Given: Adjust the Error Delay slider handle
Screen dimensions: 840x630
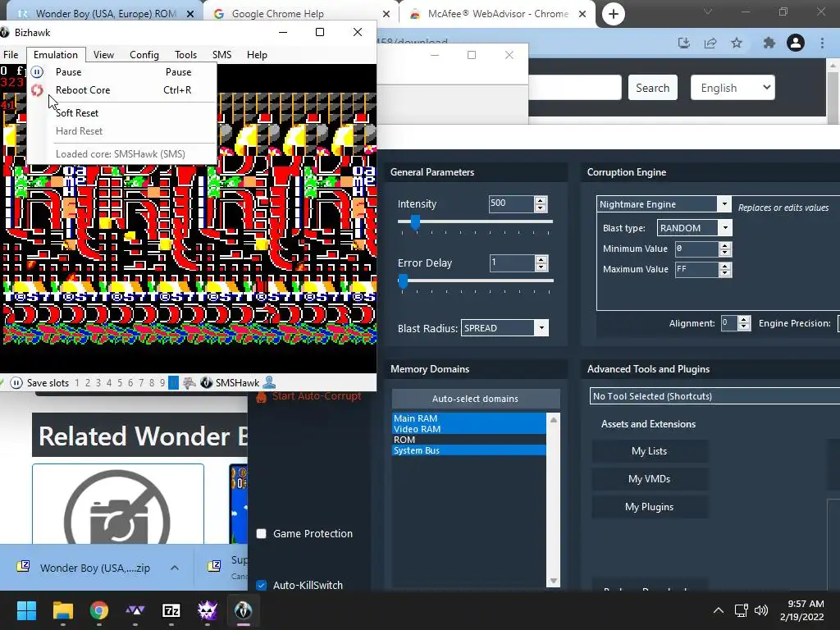Looking at the screenshot, I should (404, 281).
